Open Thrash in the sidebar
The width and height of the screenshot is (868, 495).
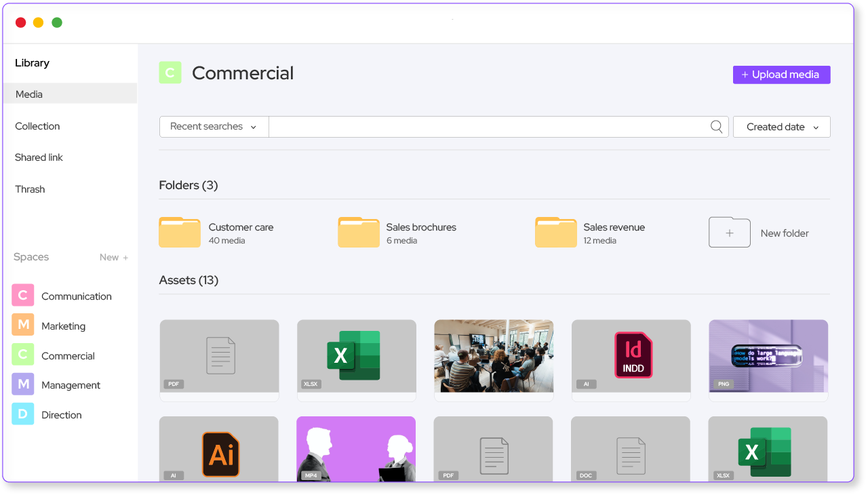tap(30, 189)
